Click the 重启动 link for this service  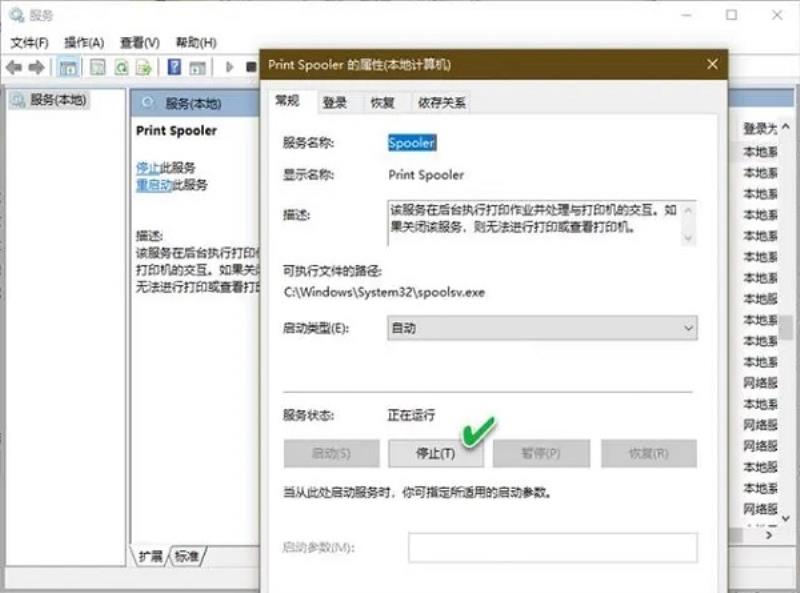coord(154,185)
